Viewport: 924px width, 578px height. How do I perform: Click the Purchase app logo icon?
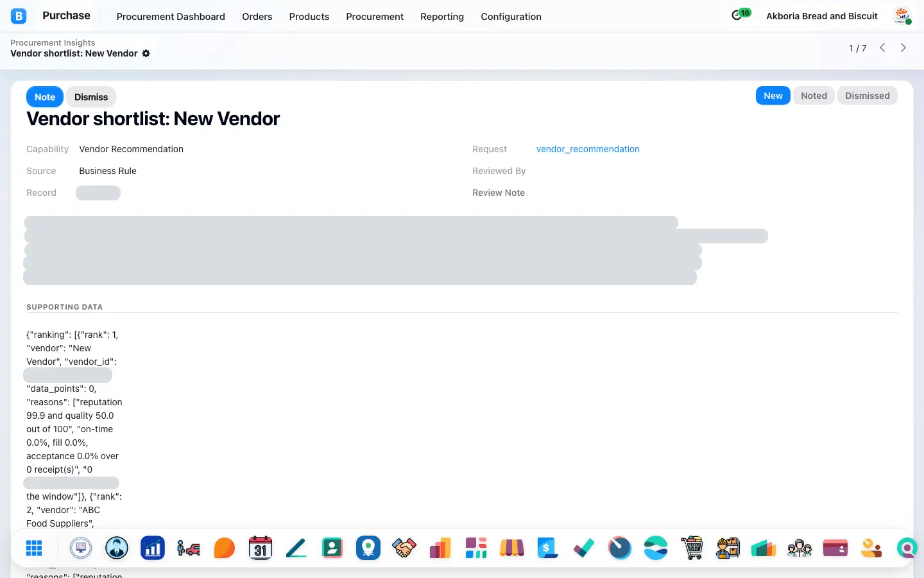19,16
